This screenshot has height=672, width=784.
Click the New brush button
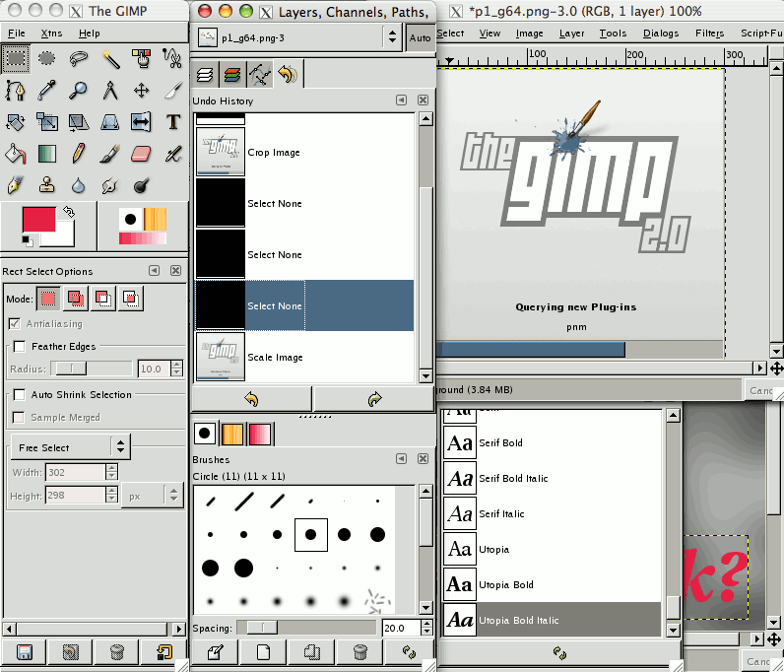[263, 652]
